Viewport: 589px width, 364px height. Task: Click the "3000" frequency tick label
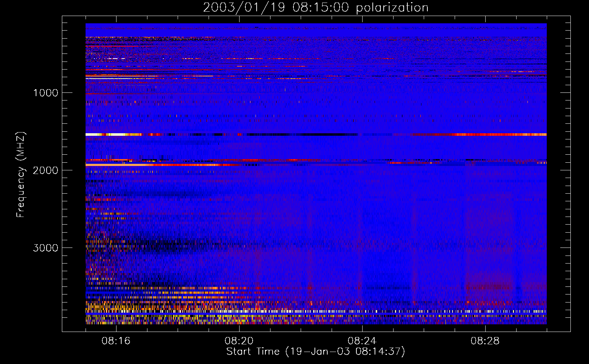[x=46, y=248]
